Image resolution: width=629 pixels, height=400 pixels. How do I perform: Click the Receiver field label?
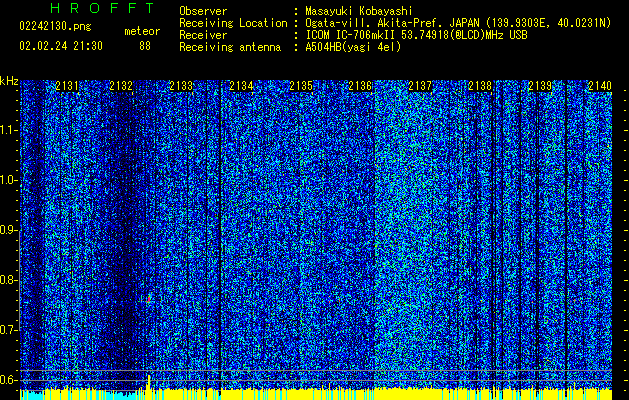[x=203, y=35]
